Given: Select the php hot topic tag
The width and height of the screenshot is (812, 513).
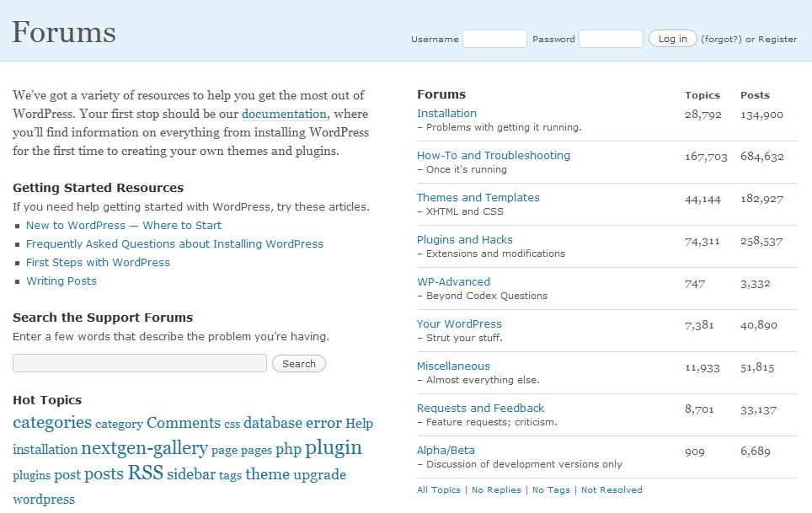Looking at the screenshot, I should coord(288,449).
